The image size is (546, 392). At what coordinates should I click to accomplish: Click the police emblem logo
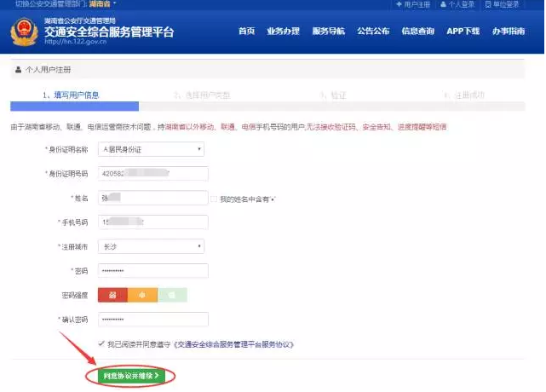(x=24, y=33)
